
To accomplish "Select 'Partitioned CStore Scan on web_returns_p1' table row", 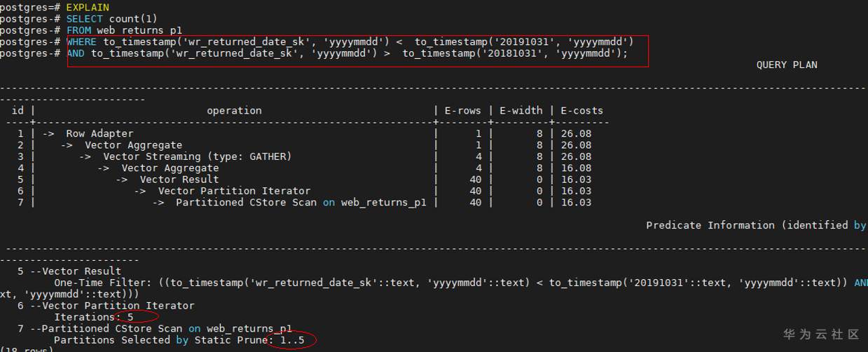I will pos(305,203).
